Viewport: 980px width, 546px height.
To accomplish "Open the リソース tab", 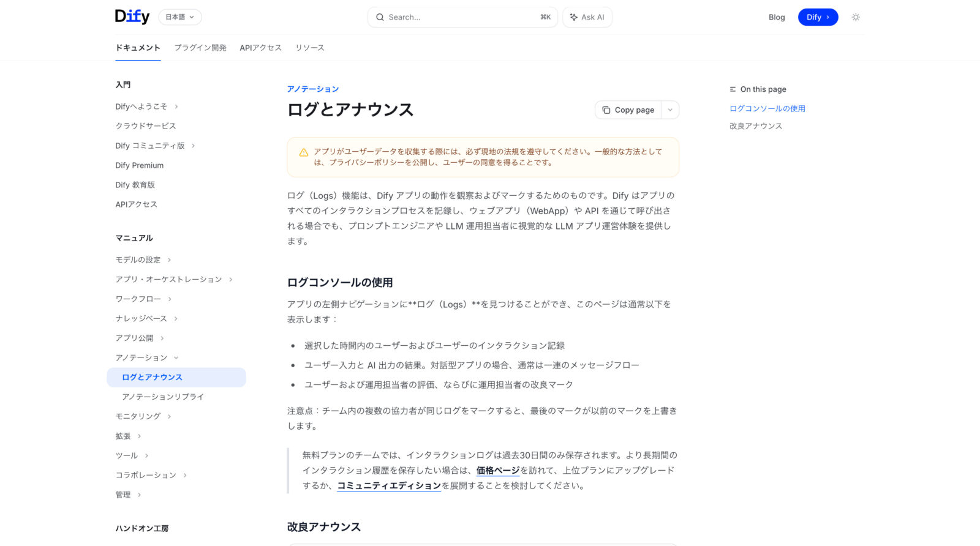I will pyautogui.click(x=310, y=48).
